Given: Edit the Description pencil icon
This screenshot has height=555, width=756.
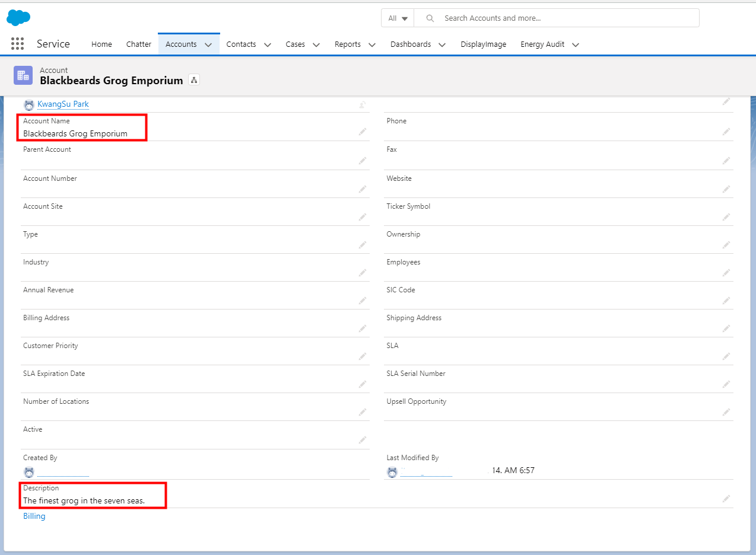Looking at the screenshot, I should tap(726, 499).
